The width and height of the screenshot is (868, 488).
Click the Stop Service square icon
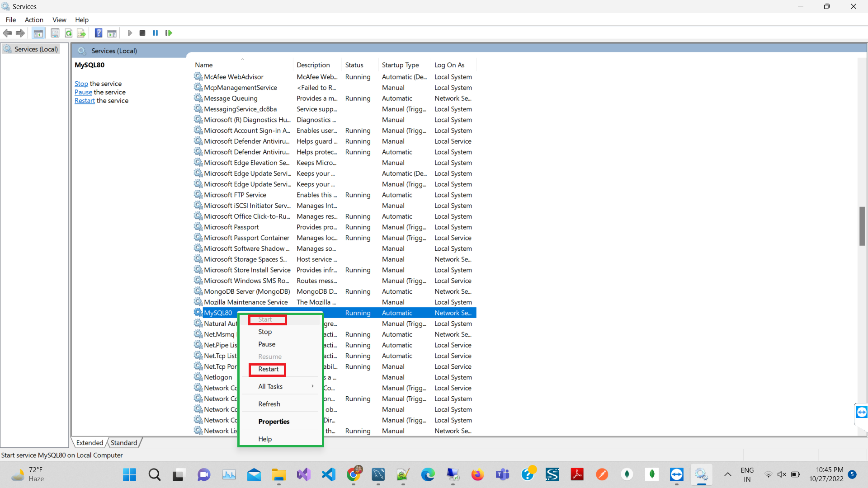(142, 33)
